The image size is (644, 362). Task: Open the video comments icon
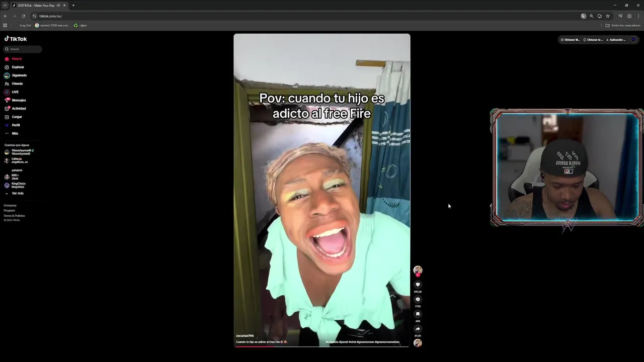pyautogui.click(x=418, y=299)
